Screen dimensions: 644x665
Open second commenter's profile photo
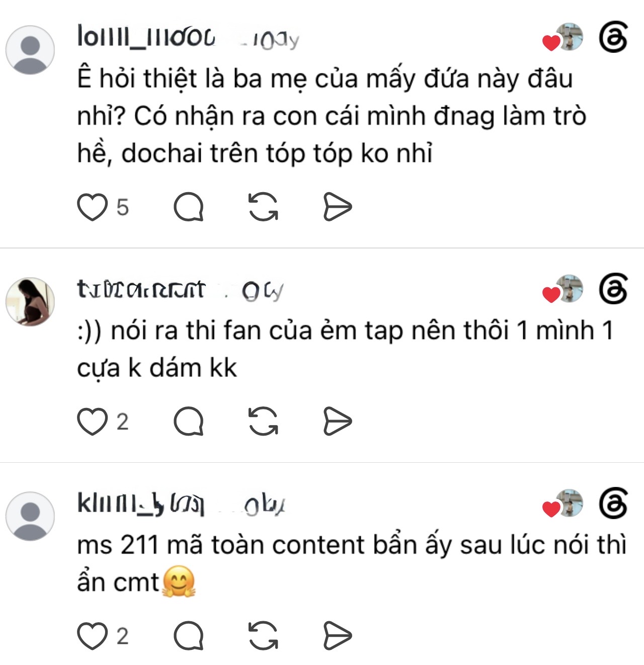pos(30,301)
